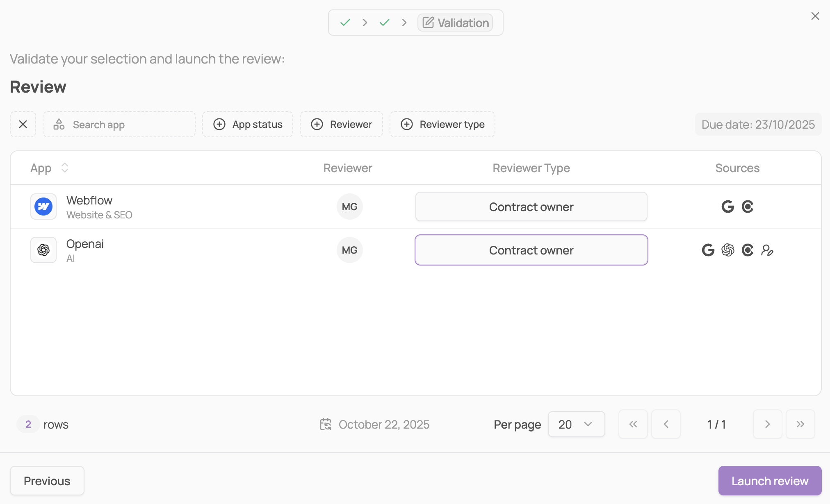Click the October 22, 2025 date text

pos(384,425)
